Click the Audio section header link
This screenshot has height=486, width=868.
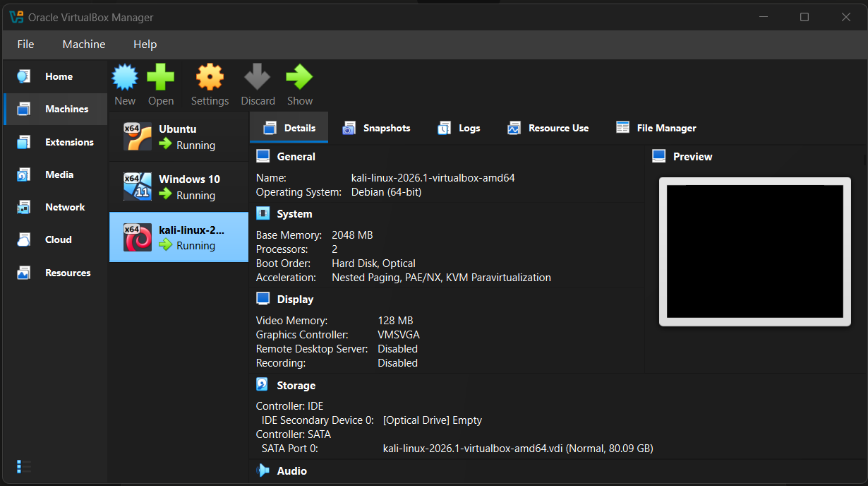point(292,470)
